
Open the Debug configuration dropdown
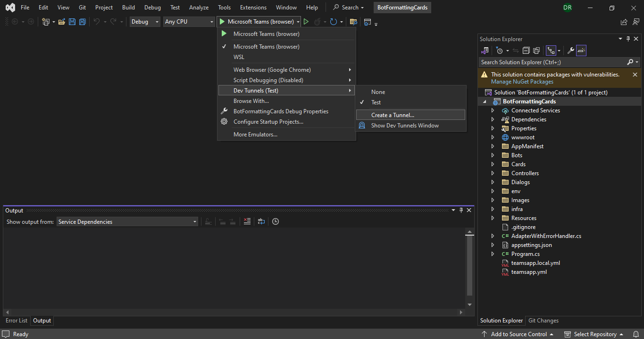(145, 22)
